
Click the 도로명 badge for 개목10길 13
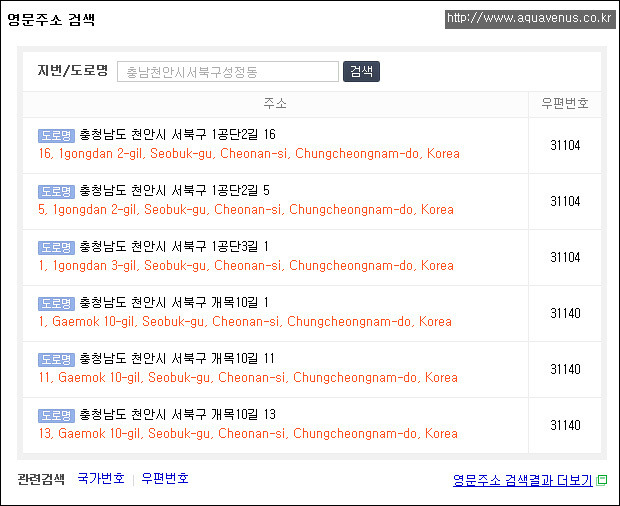tap(56, 416)
